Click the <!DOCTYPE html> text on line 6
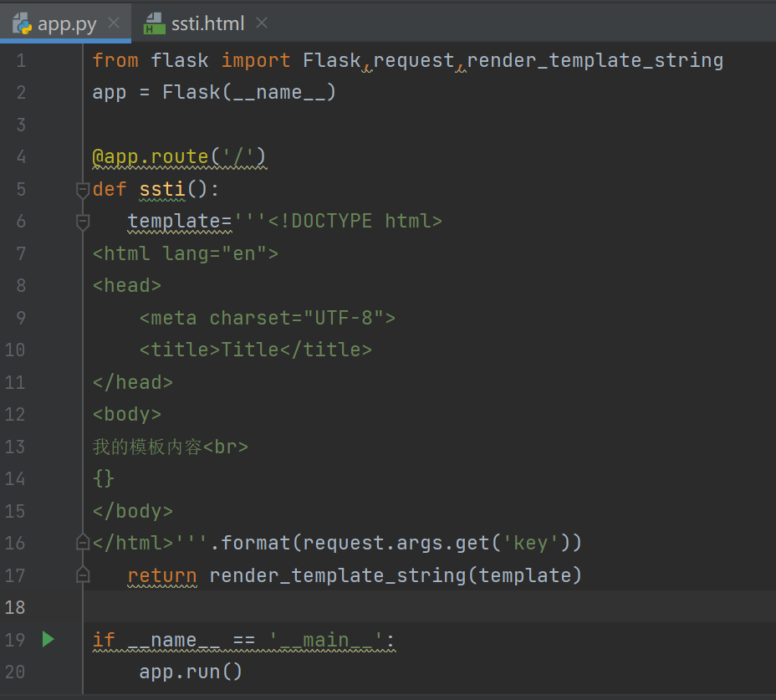 click(x=355, y=222)
